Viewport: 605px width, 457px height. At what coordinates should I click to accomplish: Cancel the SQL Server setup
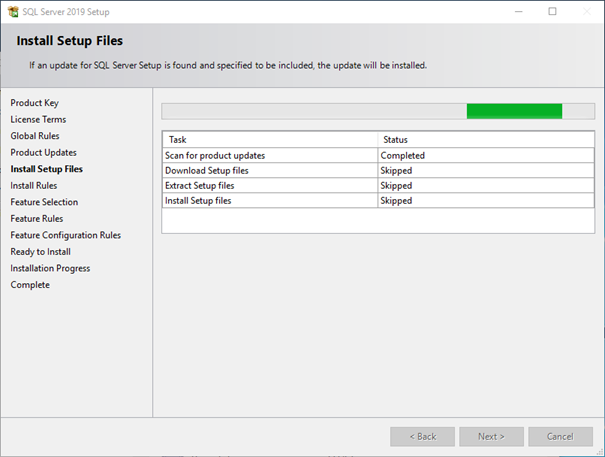tap(560, 437)
